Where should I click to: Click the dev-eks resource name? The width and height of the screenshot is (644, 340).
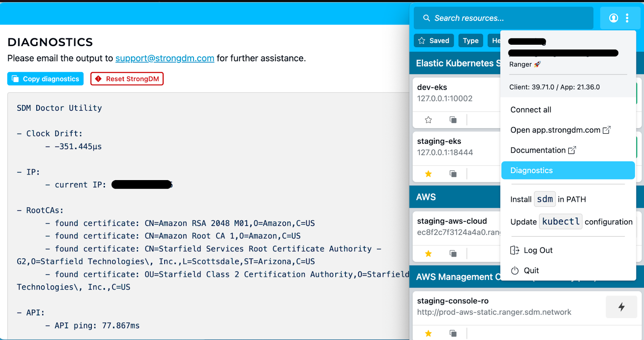(432, 87)
